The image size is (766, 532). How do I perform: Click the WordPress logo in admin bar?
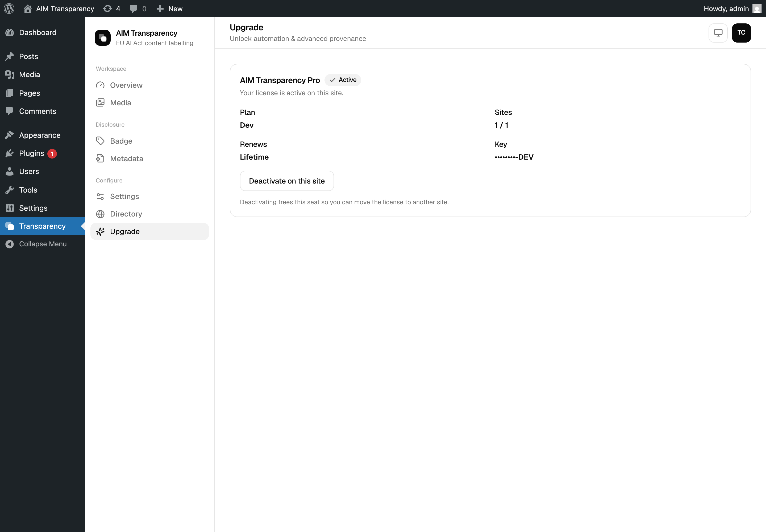[9, 8]
